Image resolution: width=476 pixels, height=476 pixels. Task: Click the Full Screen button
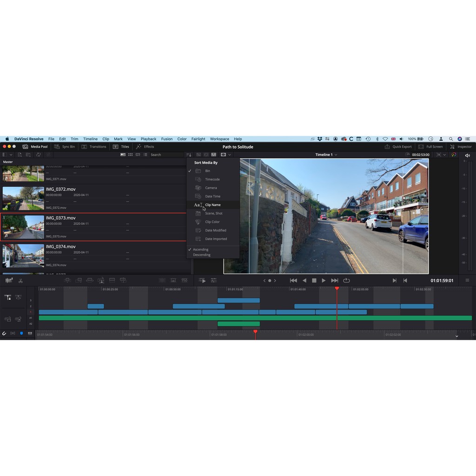(430, 146)
